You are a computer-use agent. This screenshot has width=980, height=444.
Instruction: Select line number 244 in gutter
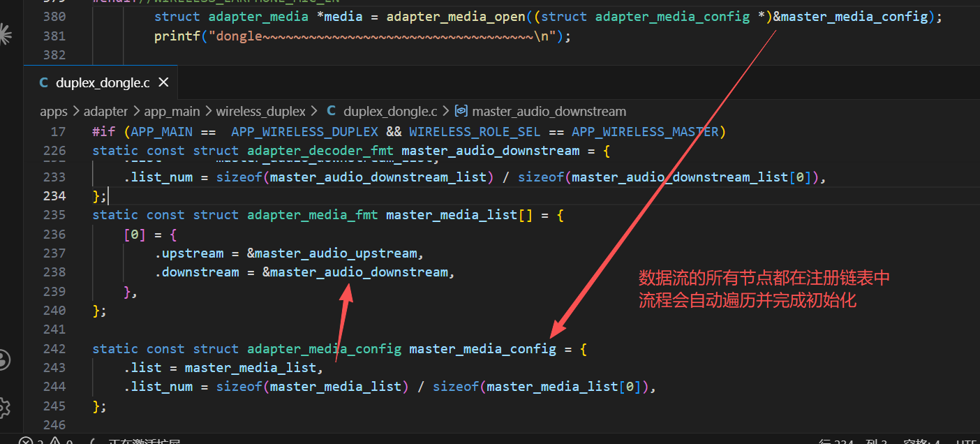pyautogui.click(x=54, y=386)
